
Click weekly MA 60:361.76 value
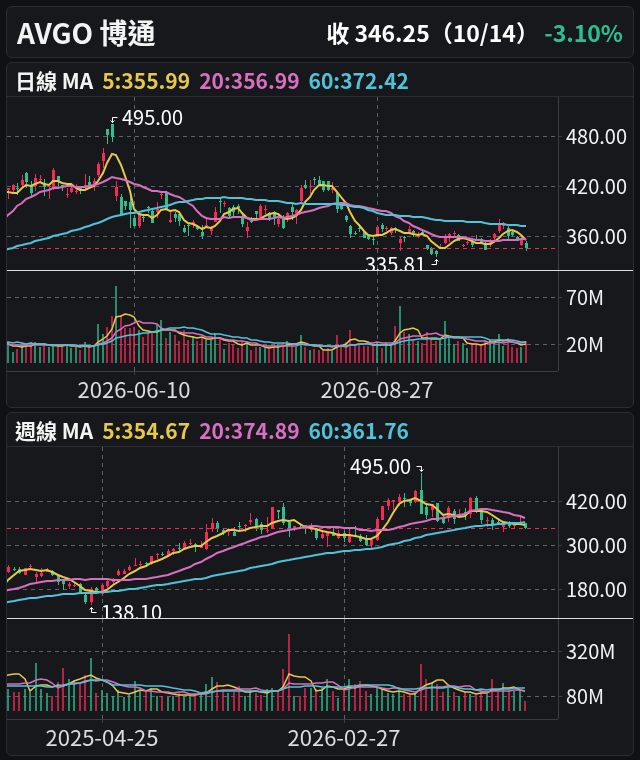[x=358, y=431]
